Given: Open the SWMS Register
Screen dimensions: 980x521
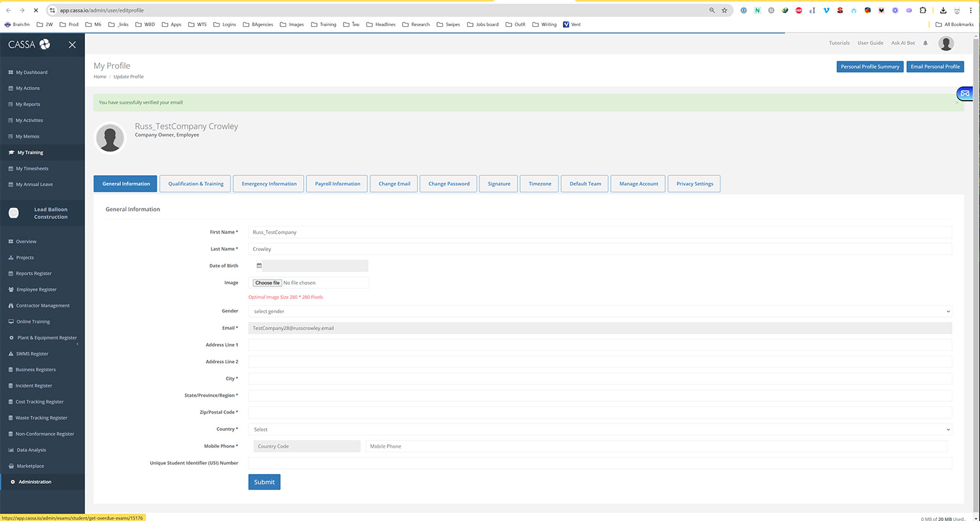Looking at the screenshot, I should pos(32,354).
